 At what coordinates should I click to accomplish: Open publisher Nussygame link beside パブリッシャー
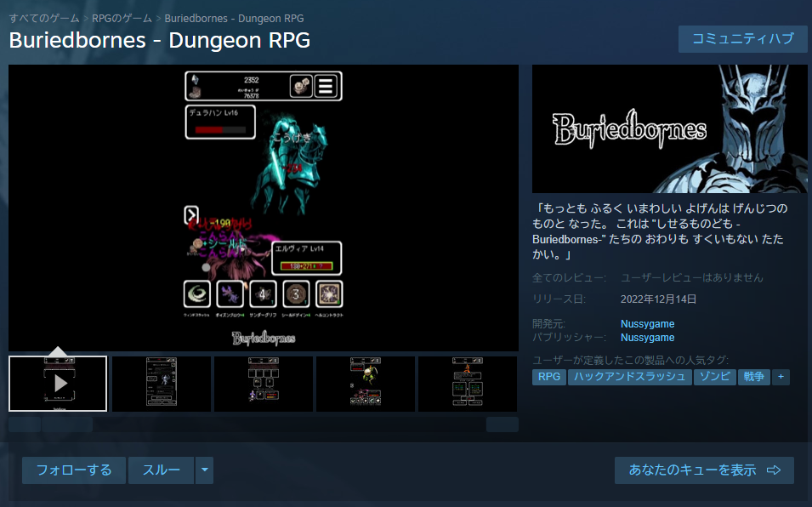click(647, 338)
